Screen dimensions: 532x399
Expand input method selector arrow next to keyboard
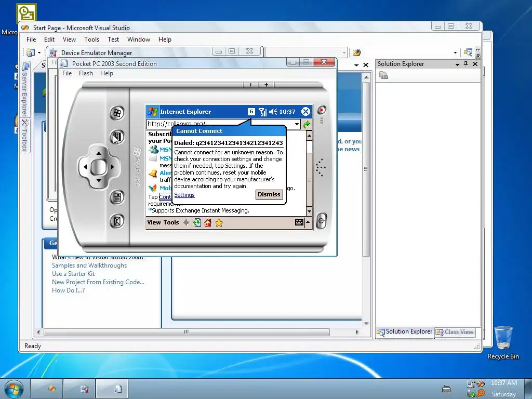tap(308, 222)
